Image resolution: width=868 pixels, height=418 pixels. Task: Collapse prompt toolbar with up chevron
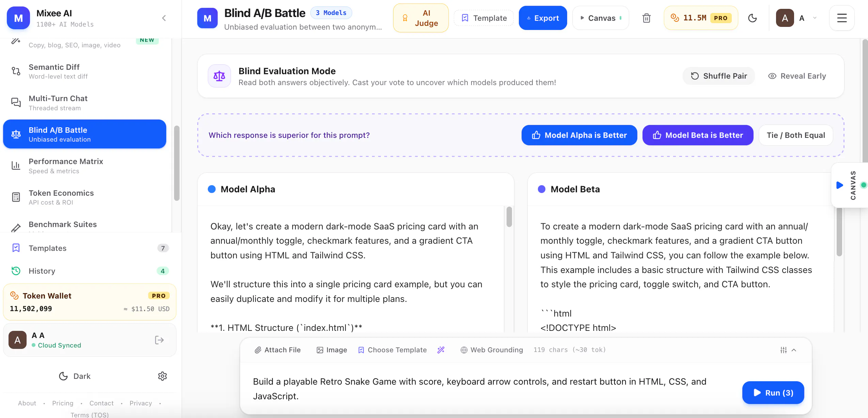coord(794,350)
